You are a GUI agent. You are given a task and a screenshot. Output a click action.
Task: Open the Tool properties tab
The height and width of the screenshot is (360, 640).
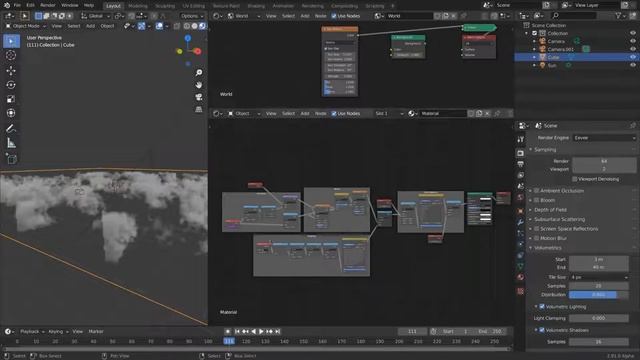[x=520, y=140]
